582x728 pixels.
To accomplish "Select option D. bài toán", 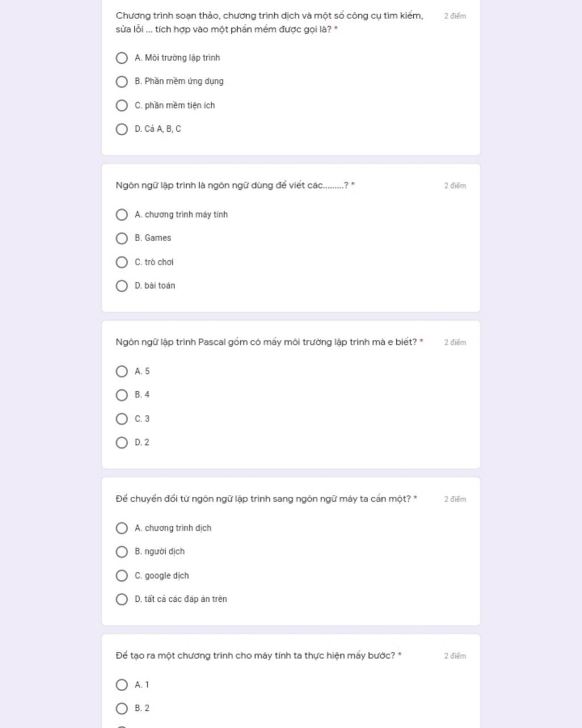I will [x=122, y=286].
